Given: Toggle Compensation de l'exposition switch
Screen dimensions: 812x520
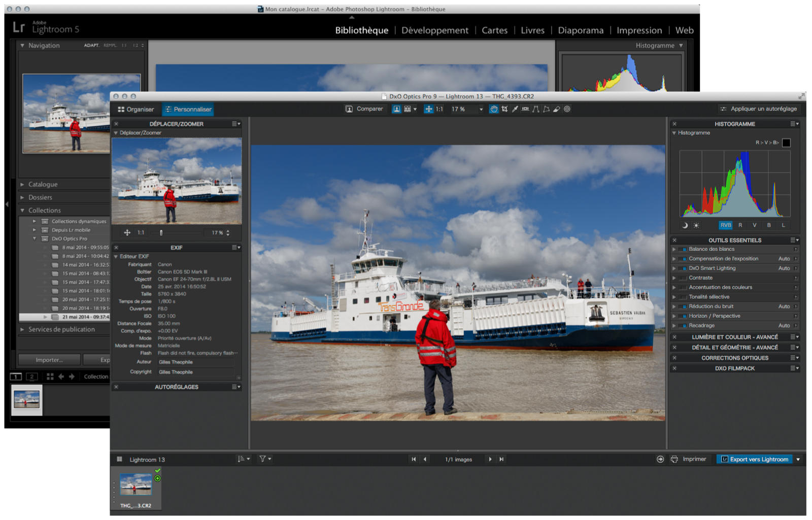Looking at the screenshot, I should click(x=684, y=259).
